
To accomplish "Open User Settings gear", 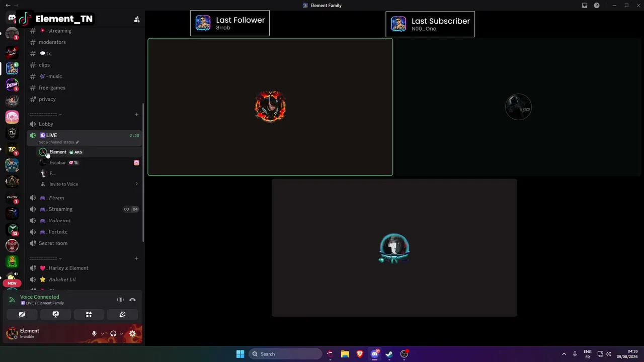I will 132,333.
